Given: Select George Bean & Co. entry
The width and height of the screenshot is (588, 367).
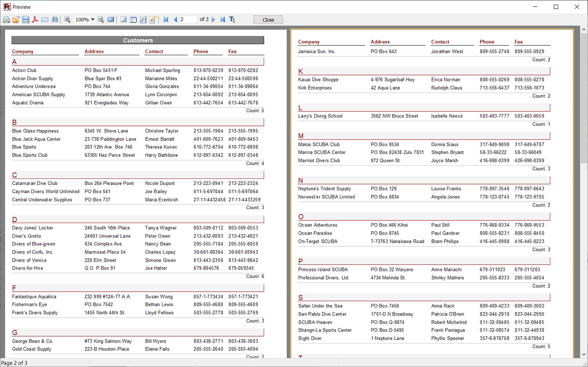Looking at the screenshot, I should tap(33, 341).
